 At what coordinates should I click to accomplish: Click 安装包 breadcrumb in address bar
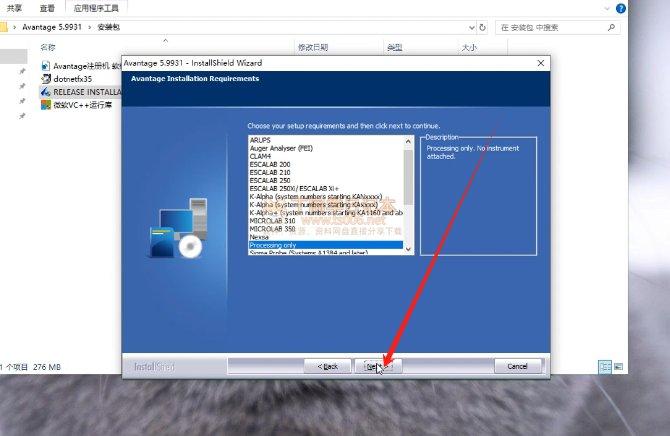click(109, 27)
